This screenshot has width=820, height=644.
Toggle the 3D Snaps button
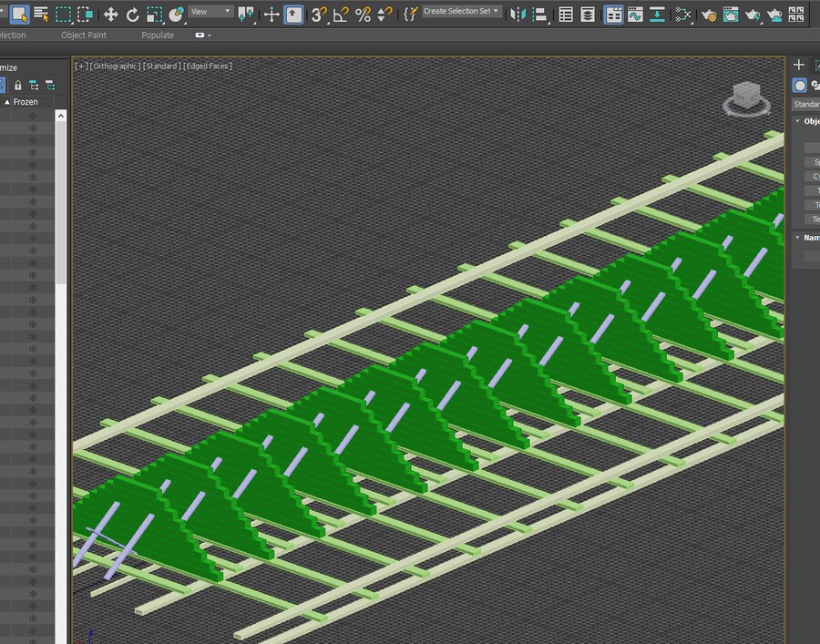tap(318, 14)
